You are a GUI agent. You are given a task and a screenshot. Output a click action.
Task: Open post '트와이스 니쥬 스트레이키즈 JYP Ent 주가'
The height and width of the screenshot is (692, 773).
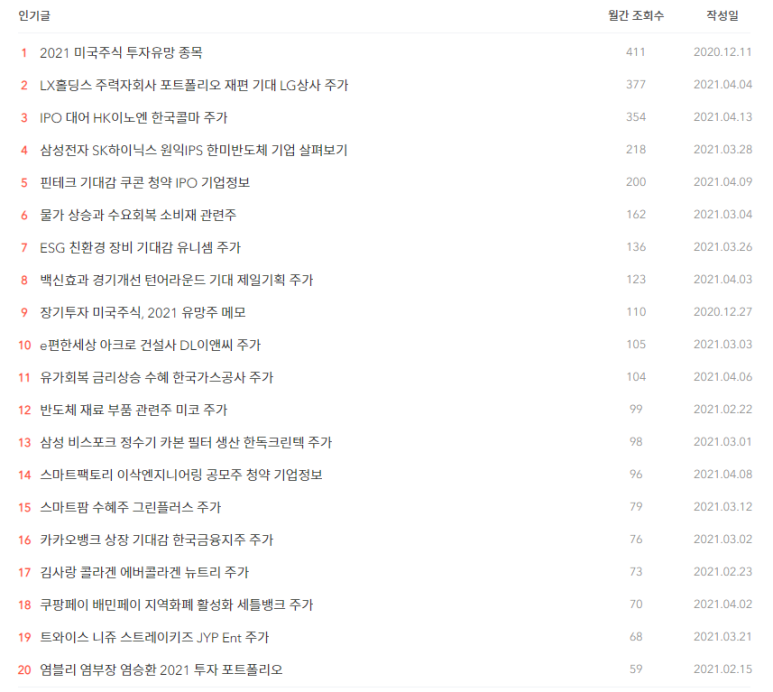154,638
